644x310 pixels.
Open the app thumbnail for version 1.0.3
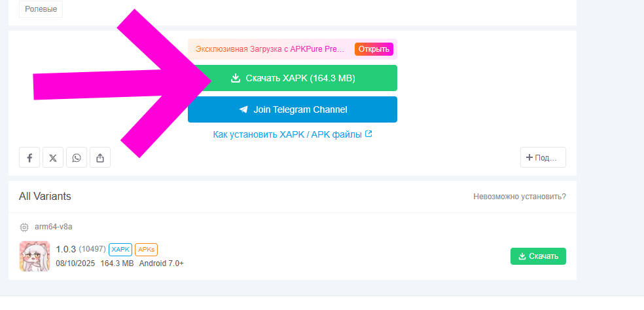[35, 256]
